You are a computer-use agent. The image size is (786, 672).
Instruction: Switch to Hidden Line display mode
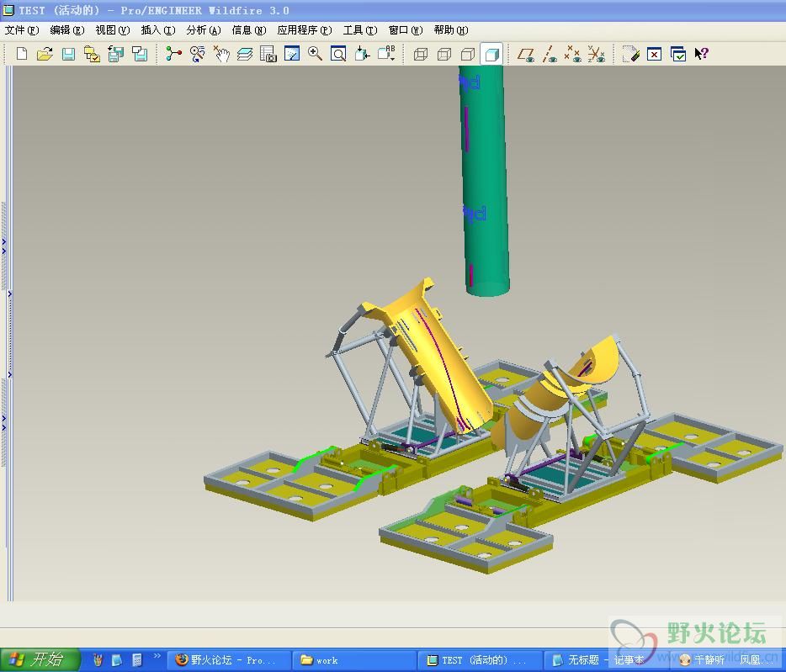444,54
